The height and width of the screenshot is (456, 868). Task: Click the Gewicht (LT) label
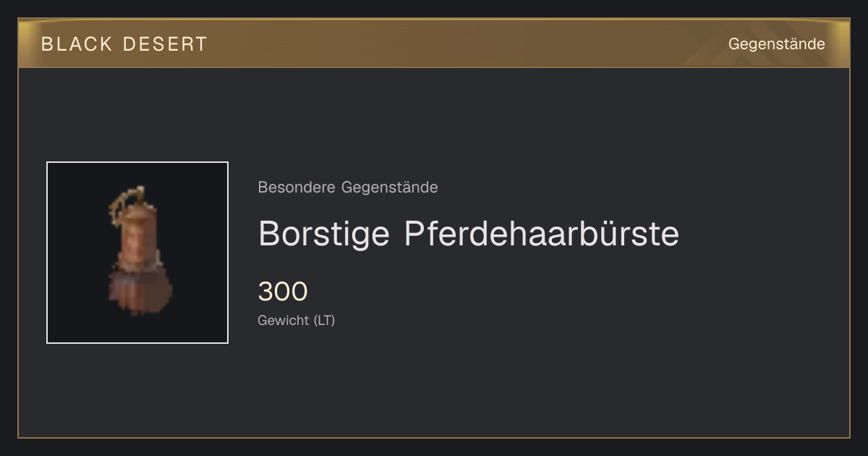click(296, 321)
